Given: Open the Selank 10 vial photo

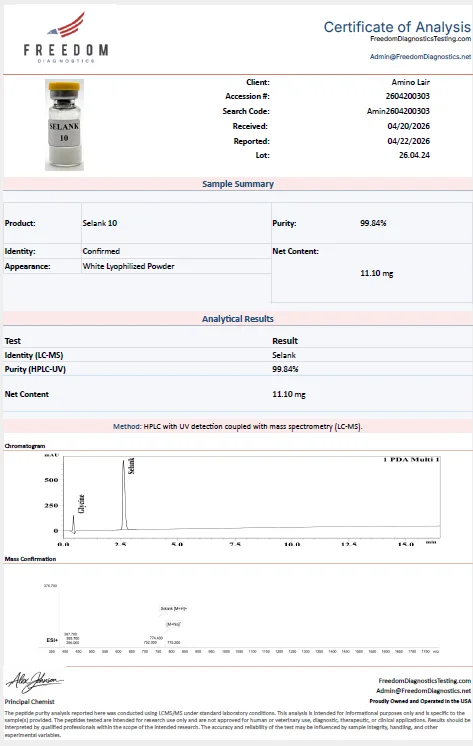Looking at the screenshot, I should tap(64, 125).
